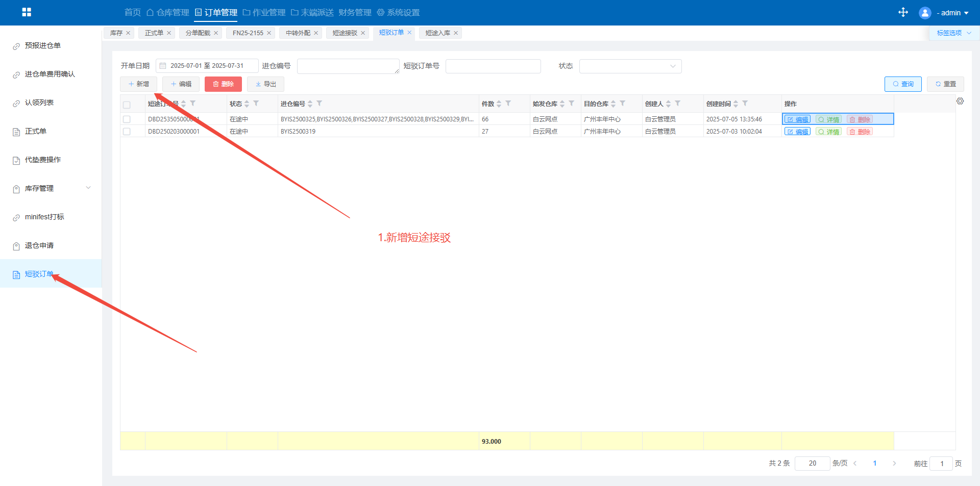The height and width of the screenshot is (486, 980).
Task: Open the 状态 filter dropdown
Action: point(630,66)
